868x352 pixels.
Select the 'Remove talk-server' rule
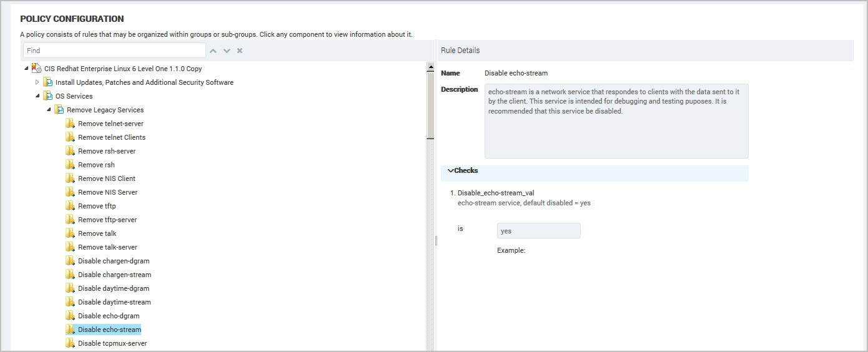click(x=107, y=247)
